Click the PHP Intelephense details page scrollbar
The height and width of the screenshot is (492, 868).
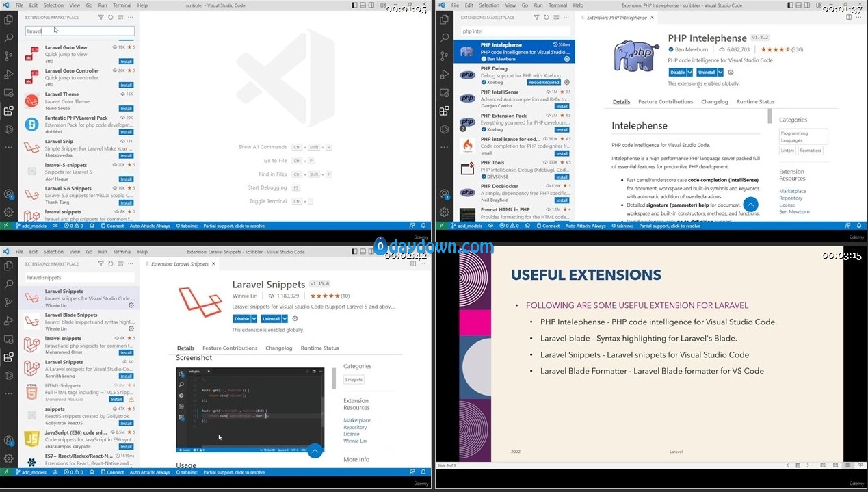pos(770,116)
